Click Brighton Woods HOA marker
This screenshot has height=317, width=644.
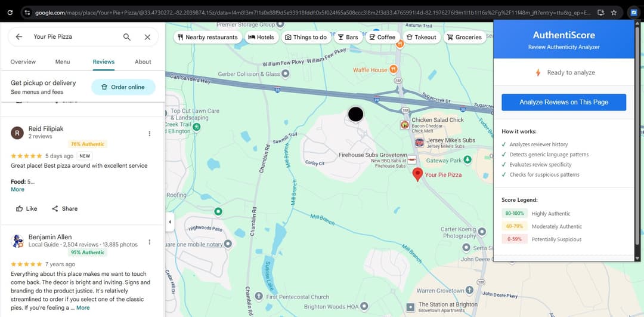tap(364, 306)
